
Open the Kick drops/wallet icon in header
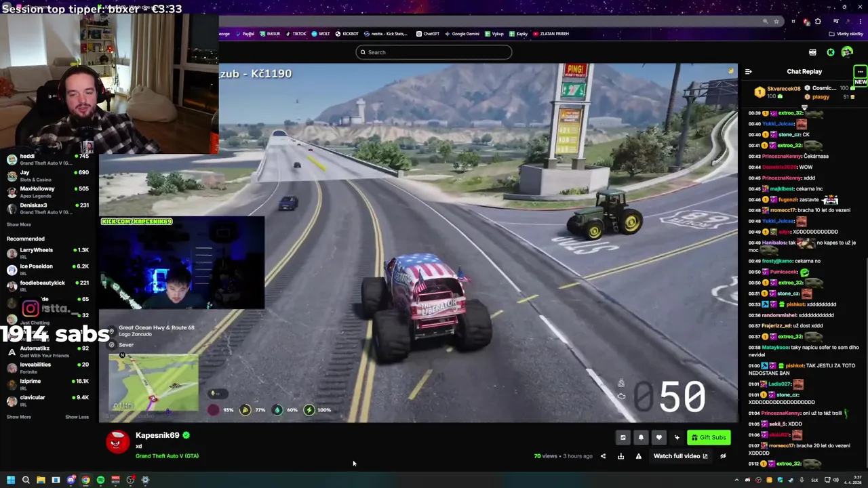(812, 52)
